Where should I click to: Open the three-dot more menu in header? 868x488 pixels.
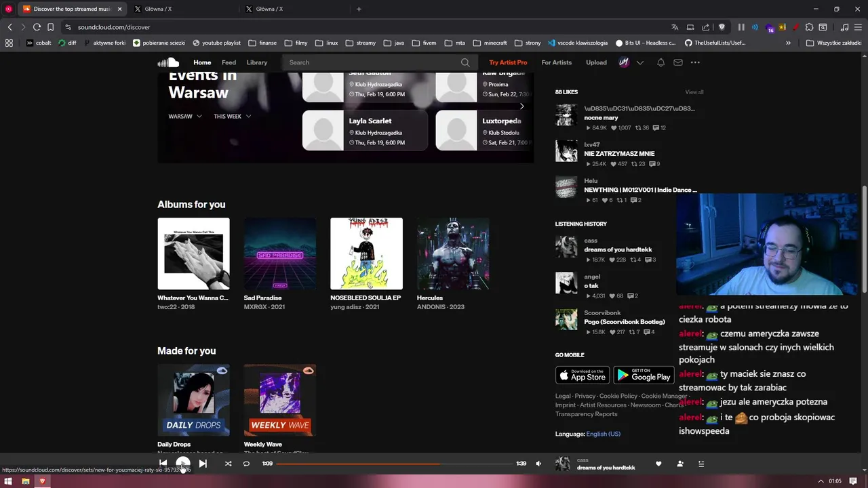pos(695,62)
